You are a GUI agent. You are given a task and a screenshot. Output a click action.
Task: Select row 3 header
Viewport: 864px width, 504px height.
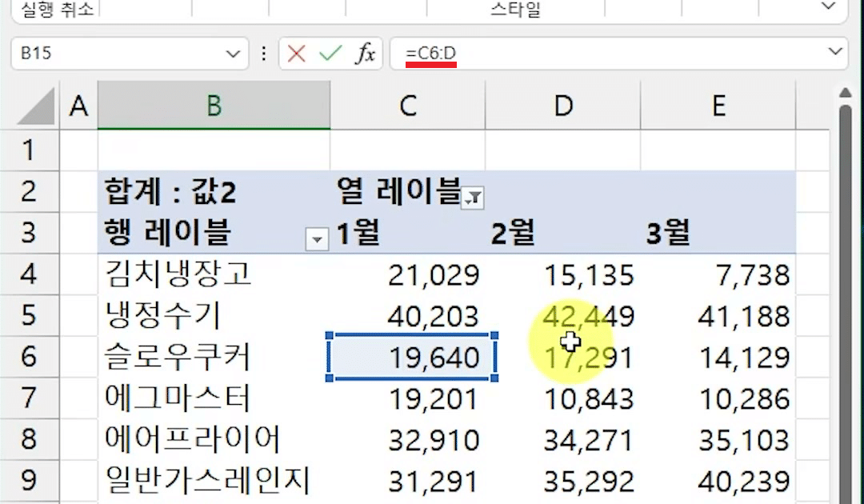(30, 233)
